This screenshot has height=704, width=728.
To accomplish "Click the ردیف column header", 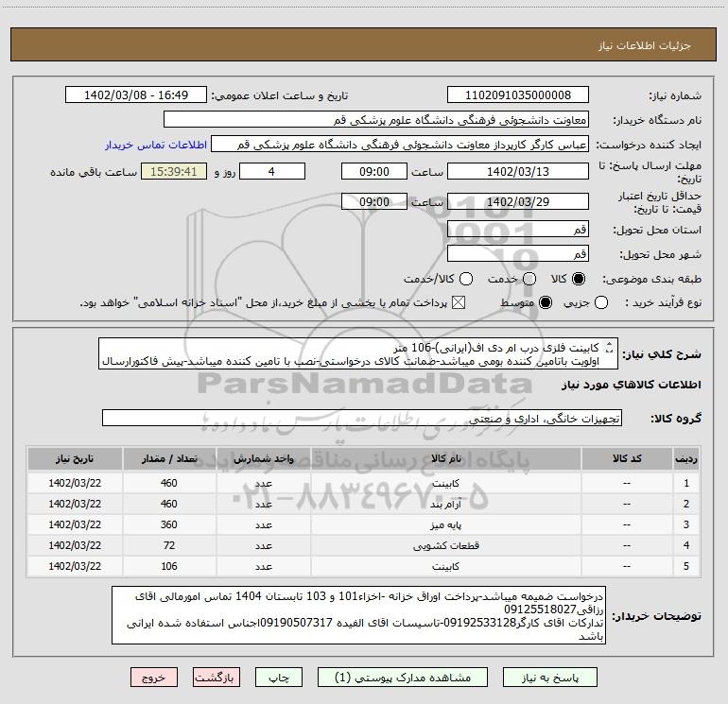I will click(x=686, y=458).
